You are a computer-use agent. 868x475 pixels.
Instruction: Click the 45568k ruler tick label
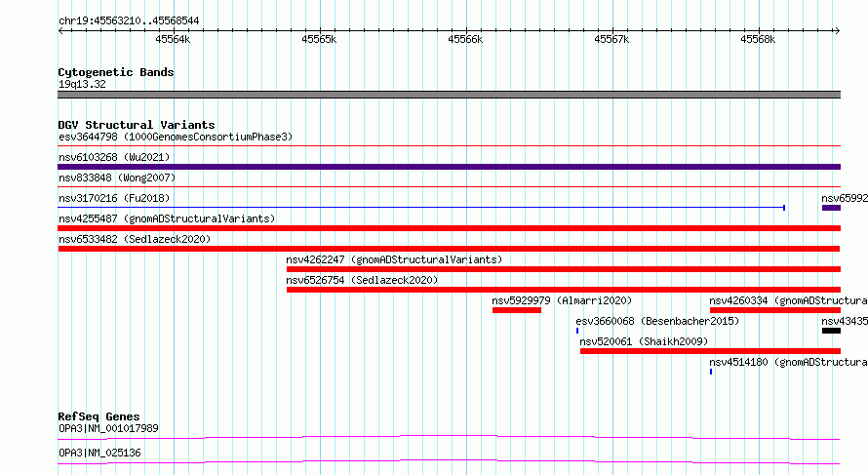758,39
